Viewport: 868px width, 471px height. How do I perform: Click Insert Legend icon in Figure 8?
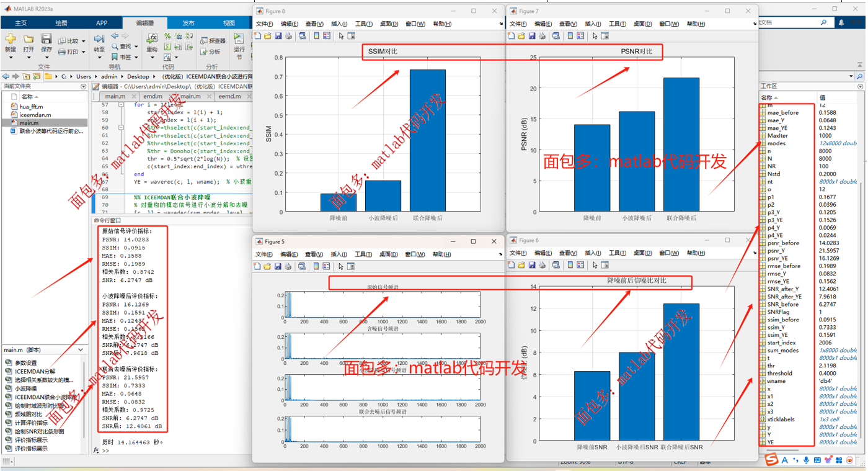click(x=326, y=36)
